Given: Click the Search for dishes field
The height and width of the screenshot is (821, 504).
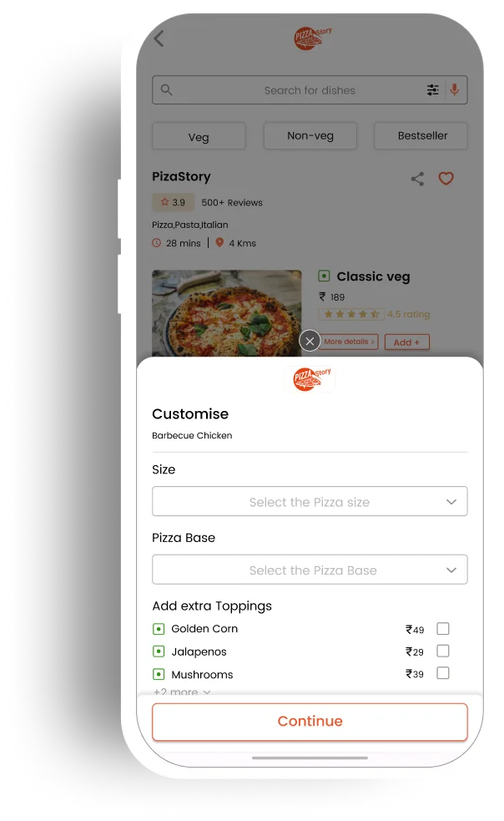Looking at the screenshot, I should (x=310, y=90).
